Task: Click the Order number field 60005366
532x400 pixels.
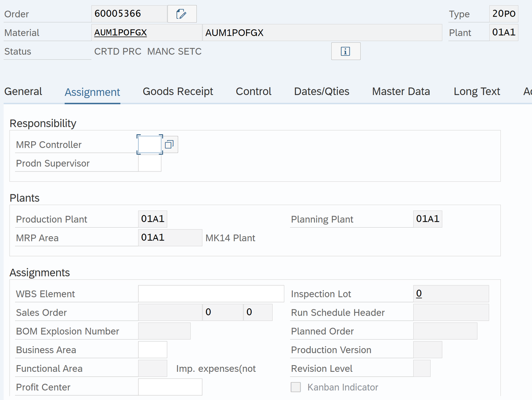Action: [x=129, y=14]
